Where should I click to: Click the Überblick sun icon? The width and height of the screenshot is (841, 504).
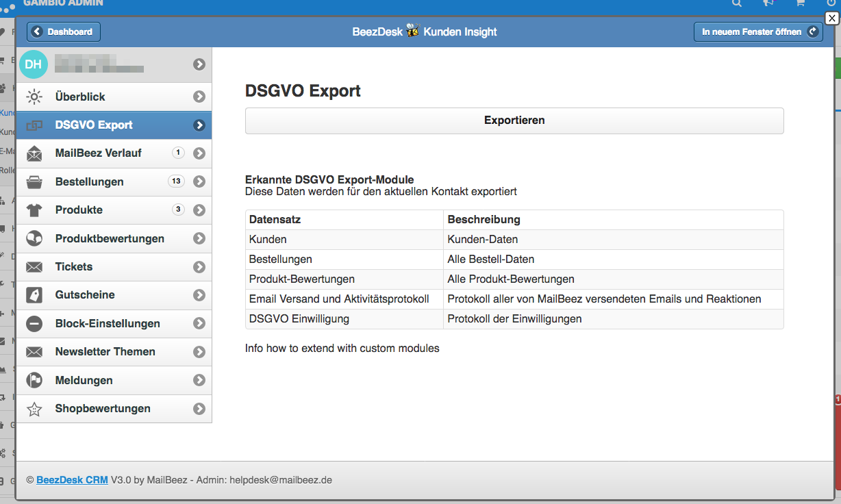pyautogui.click(x=34, y=97)
